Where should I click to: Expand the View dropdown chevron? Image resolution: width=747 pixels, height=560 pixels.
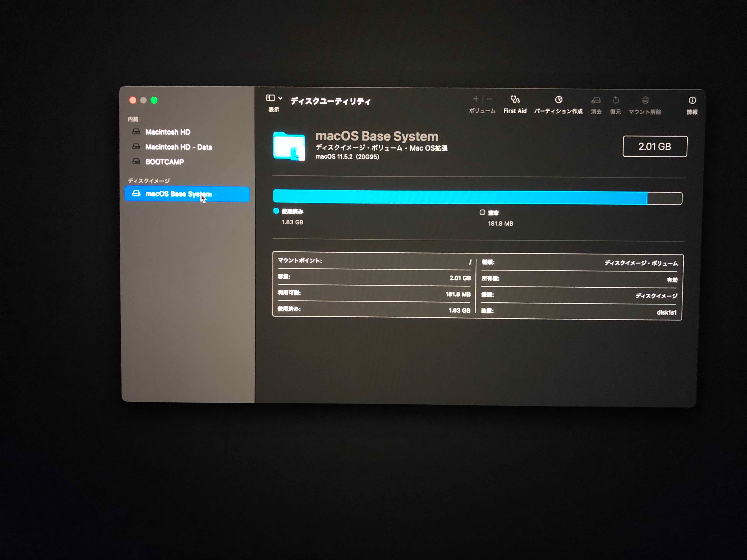point(280,98)
